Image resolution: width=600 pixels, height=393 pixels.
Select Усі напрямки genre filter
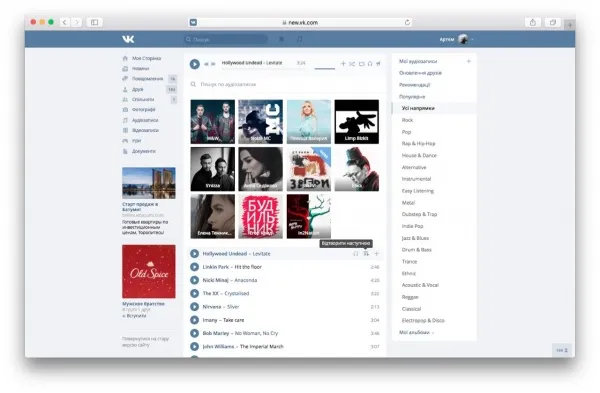418,108
